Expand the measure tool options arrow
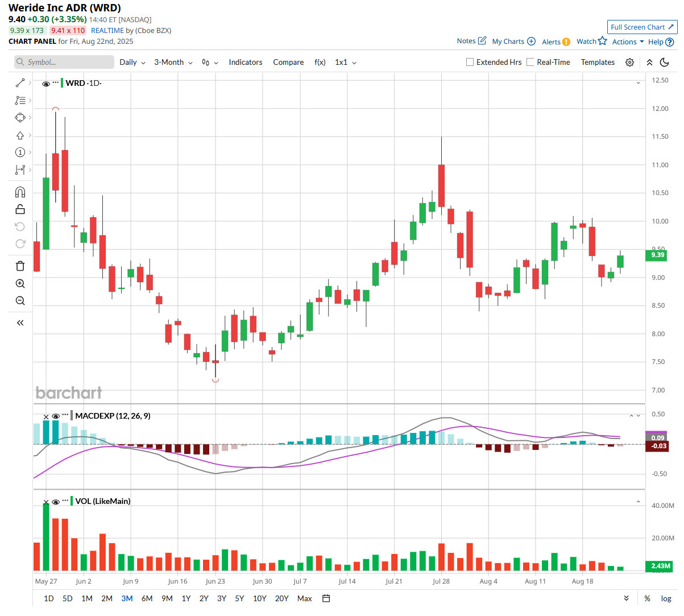The width and height of the screenshot is (684, 616). click(30, 169)
